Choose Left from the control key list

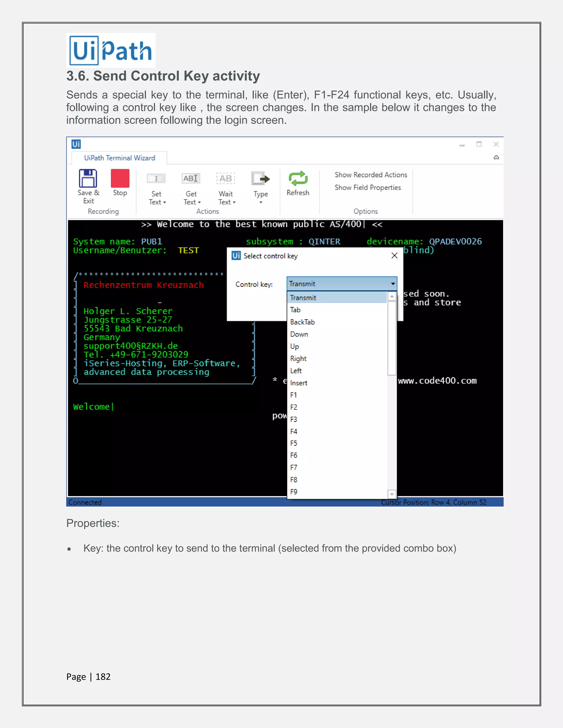pyautogui.click(x=337, y=371)
